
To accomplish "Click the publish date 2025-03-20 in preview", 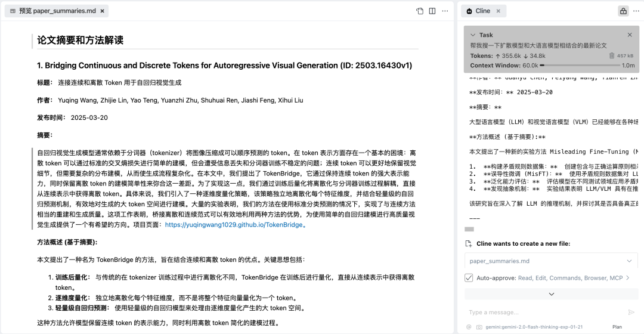I will [89, 117].
